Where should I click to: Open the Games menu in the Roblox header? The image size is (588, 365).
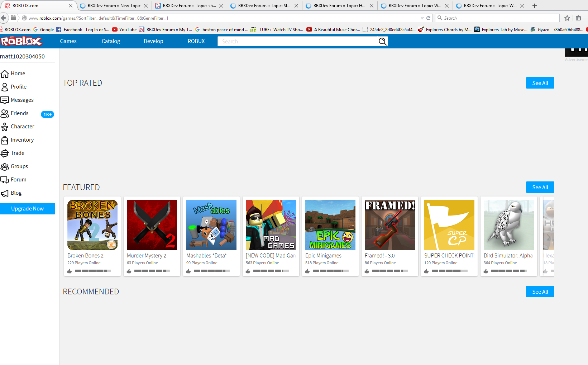[68, 41]
